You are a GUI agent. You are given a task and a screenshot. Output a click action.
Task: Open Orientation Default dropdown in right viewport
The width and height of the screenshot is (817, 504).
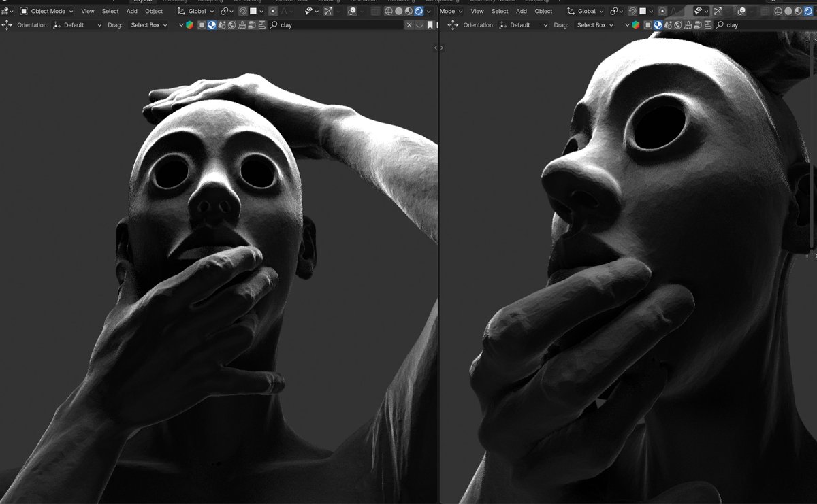[524, 25]
